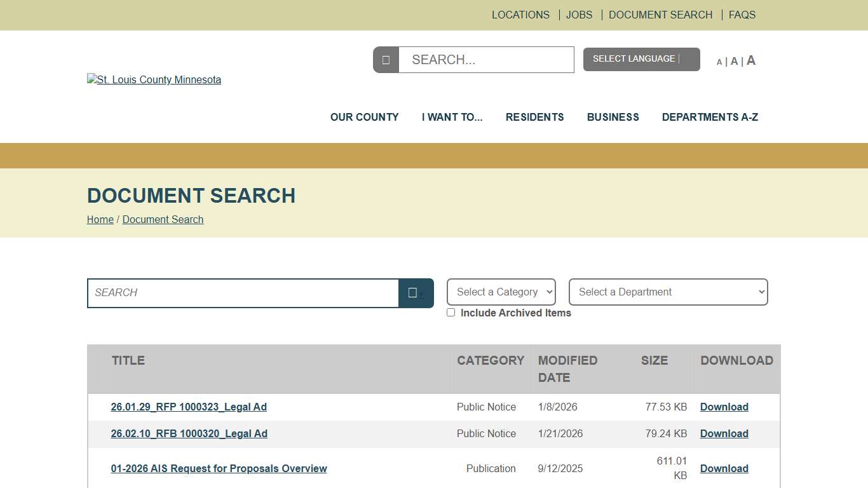
Task: Click the BUSINESS navigation item
Action: tap(613, 117)
